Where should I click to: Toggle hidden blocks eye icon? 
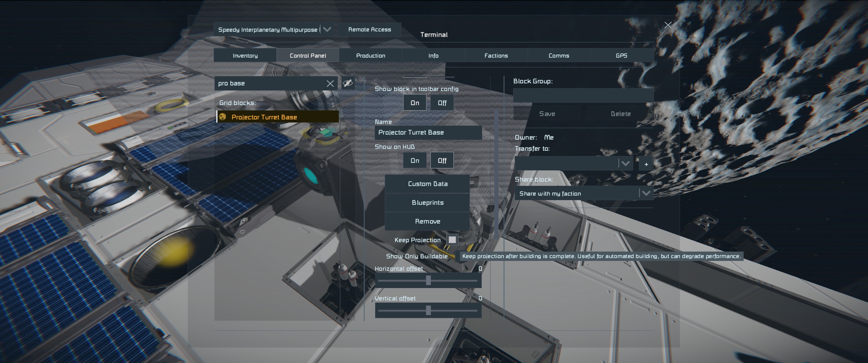348,83
